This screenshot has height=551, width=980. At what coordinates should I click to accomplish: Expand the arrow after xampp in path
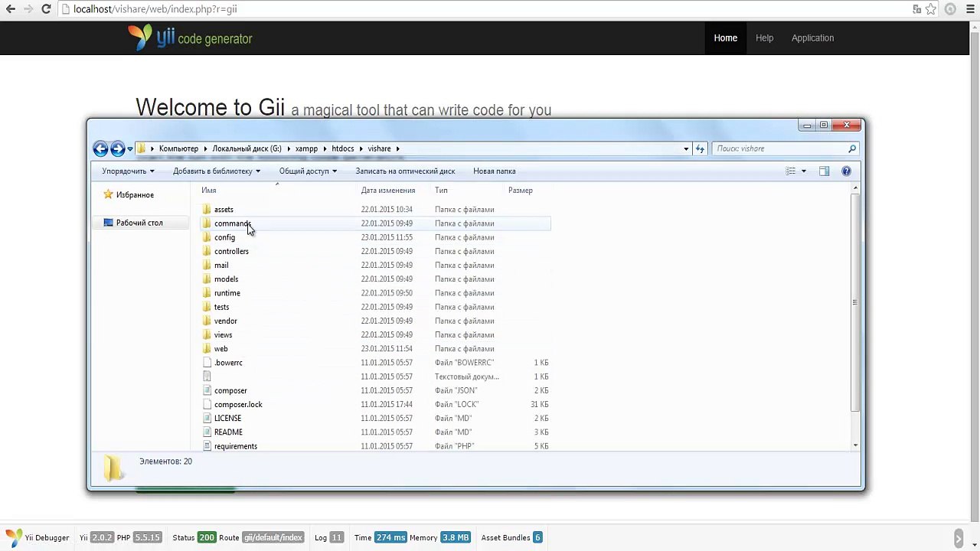click(325, 148)
